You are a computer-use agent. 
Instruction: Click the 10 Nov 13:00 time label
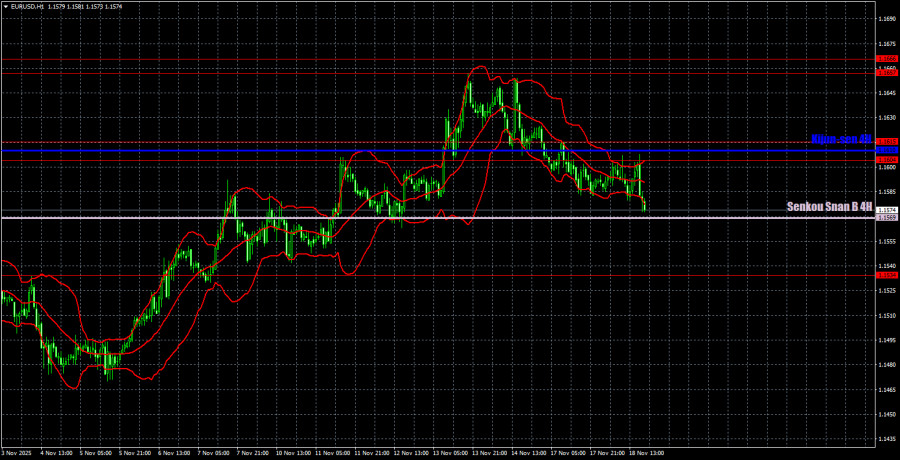point(292,454)
